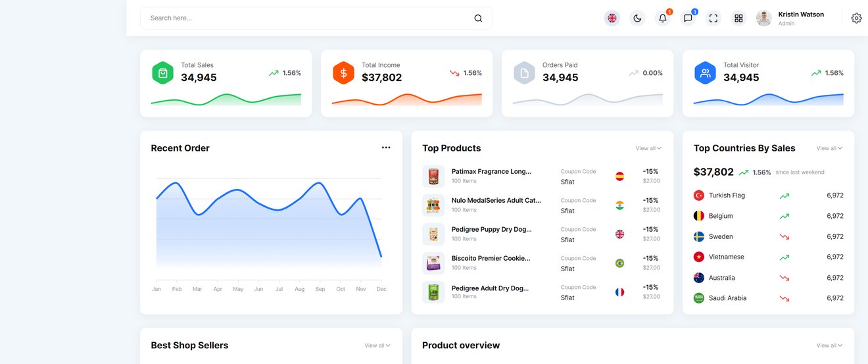Open the language flag selector

[612, 18]
